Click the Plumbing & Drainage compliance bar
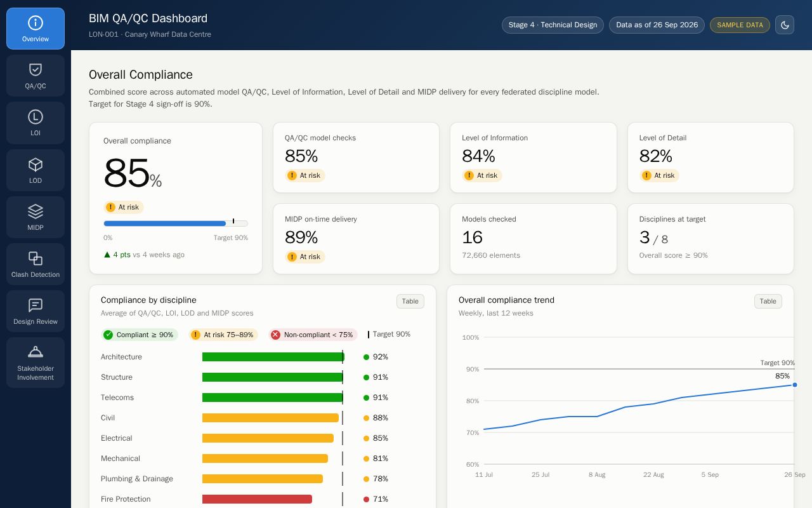The image size is (812, 508). (263, 479)
